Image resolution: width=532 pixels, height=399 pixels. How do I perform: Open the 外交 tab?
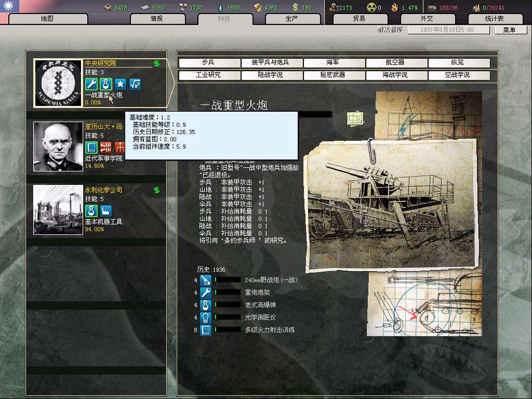click(427, 19)
